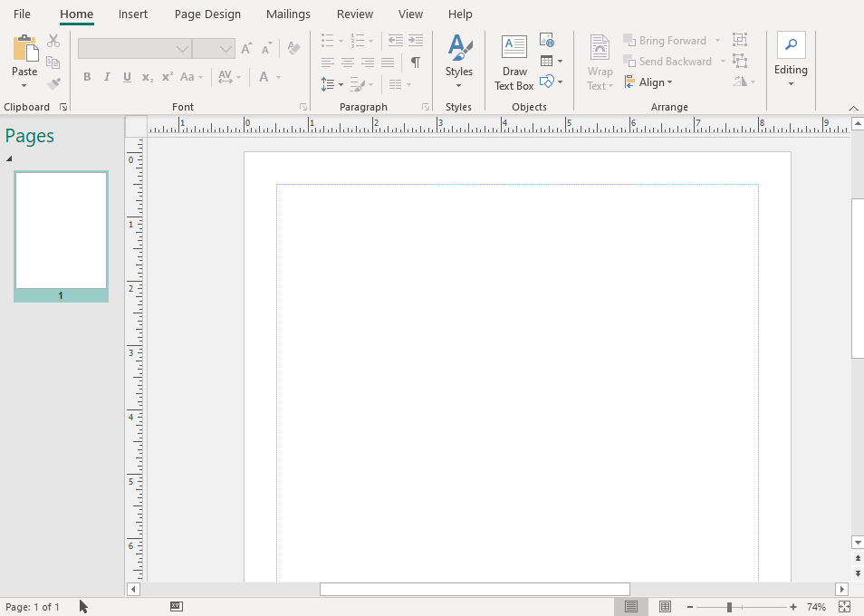The width and height of the screenshot is (864, 616).
Task: Click the Paste icon in Clipboard
Action: pos(24,53)
